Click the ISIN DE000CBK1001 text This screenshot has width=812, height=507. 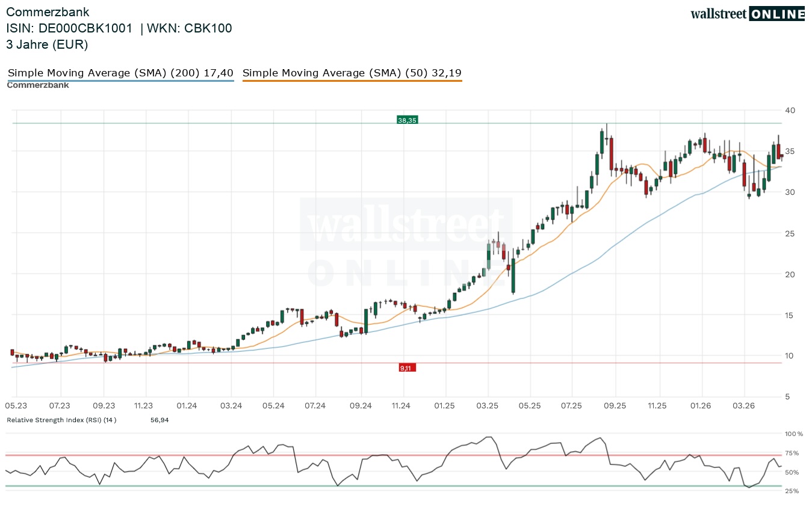69,28
